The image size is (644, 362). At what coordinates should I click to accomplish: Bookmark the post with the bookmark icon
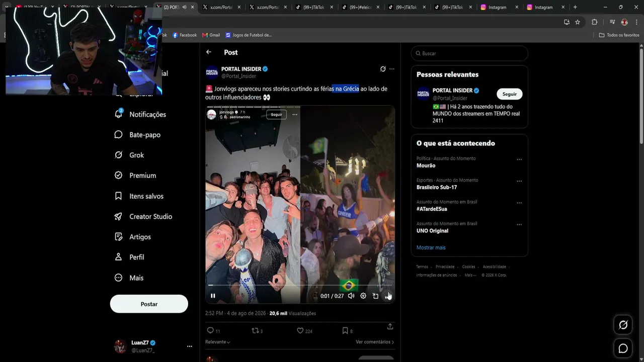coord(345,330)
